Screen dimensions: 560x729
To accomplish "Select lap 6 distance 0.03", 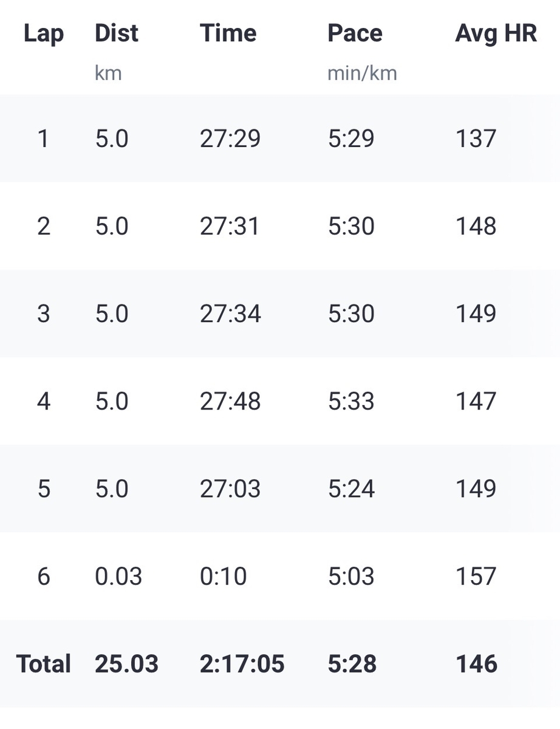I will [118, 577].
